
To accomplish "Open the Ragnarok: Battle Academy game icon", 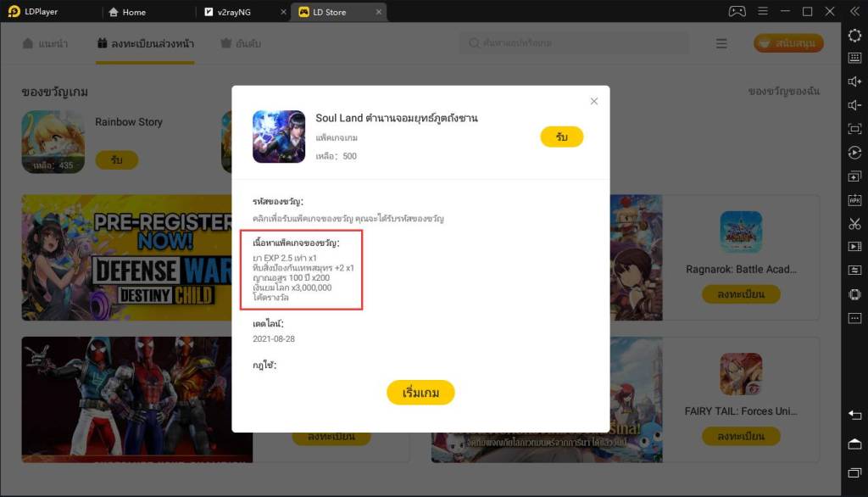I will (x=741, y=232).
